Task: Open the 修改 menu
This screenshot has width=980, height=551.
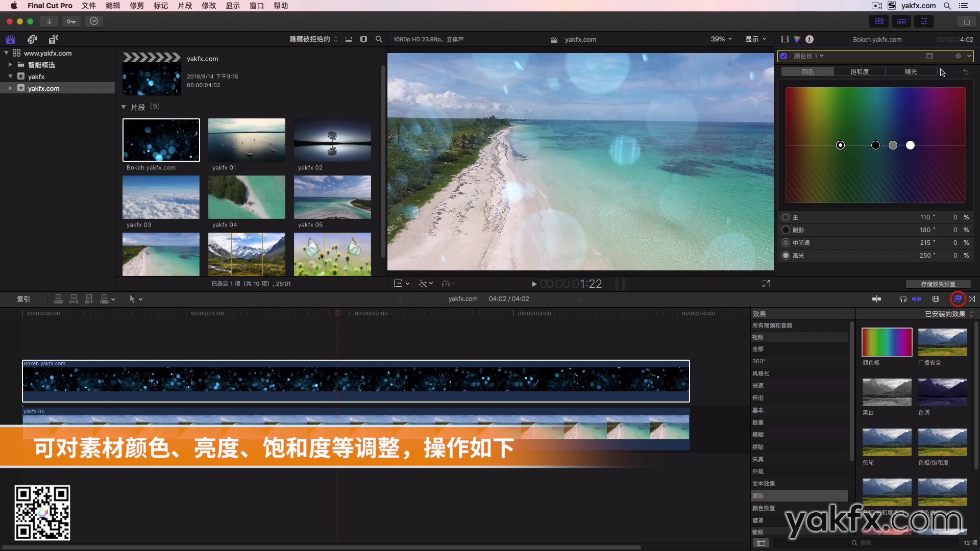Action: (209, 6)
